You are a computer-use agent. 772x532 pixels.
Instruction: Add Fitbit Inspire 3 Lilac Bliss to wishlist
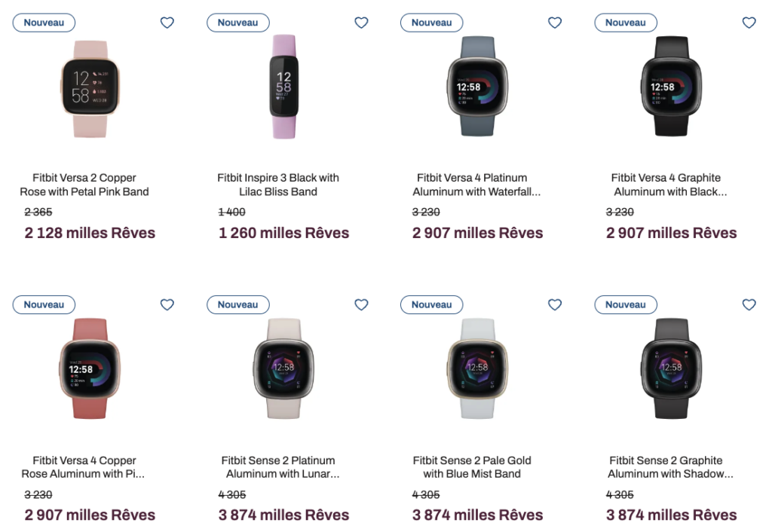coord(361,23)
